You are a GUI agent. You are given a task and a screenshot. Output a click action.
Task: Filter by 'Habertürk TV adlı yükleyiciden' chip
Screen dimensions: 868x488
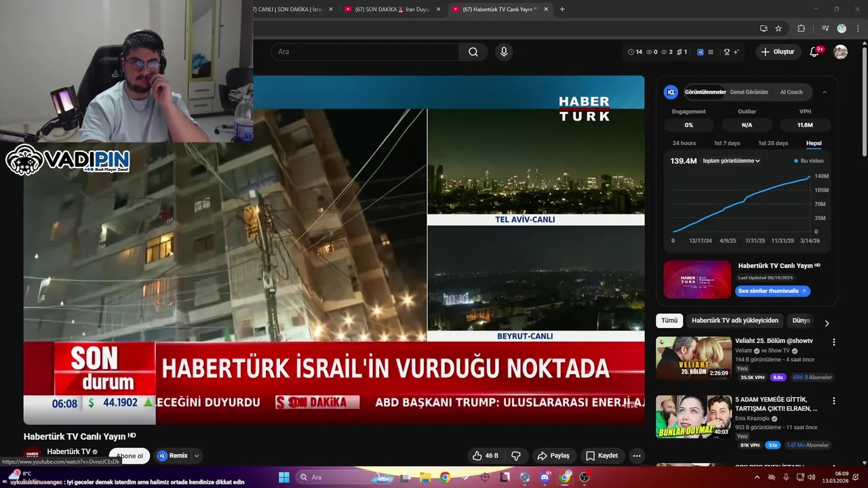(x=735, y=321)
